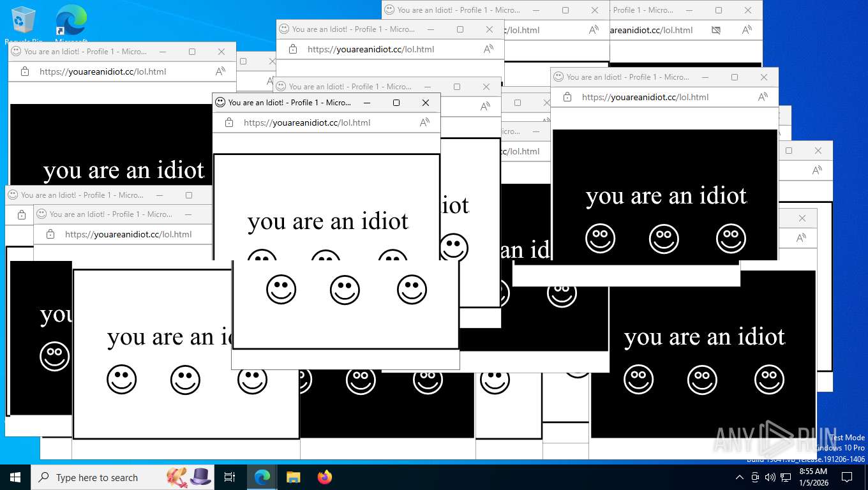Click the Microsoft Edge taskbar icon

click(262, 477)
